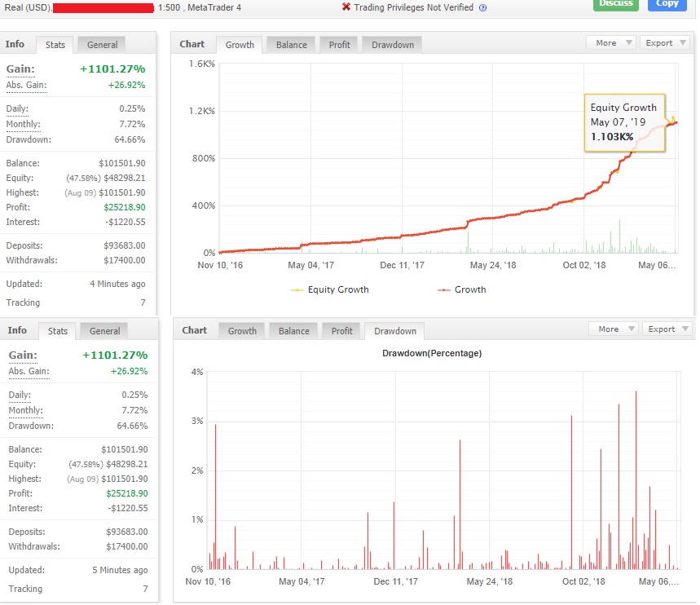Open the More dropdown above the drawdown chart
Image resolution: width=700 pixels, height=605 pixels.
[614, 329]
